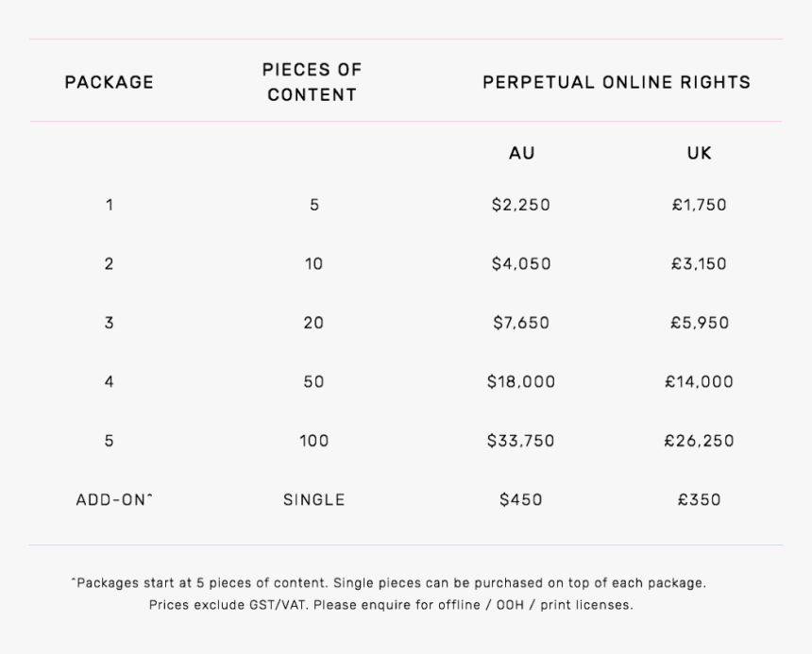Select the UK sub-column label
Screen dimensions: 812x654
click(700, 153)
